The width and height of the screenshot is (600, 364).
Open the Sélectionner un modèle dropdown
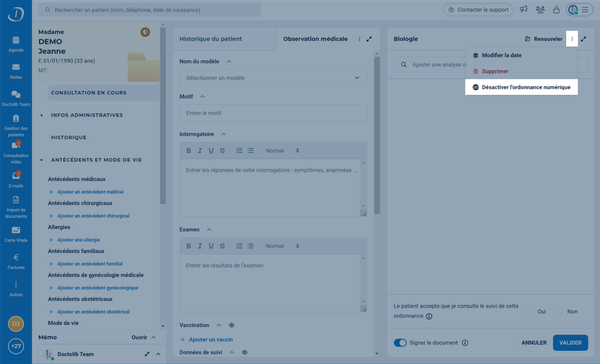[x=273, y=78]
